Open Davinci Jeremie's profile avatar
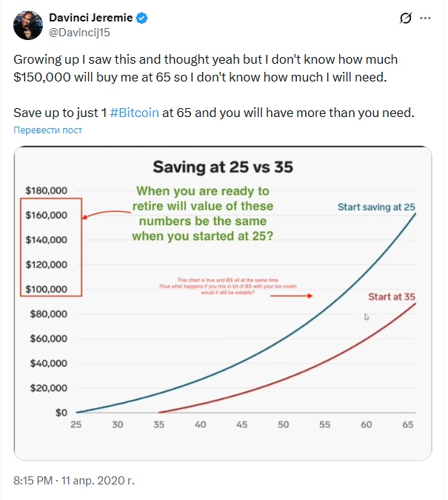 tap(27, 25)
